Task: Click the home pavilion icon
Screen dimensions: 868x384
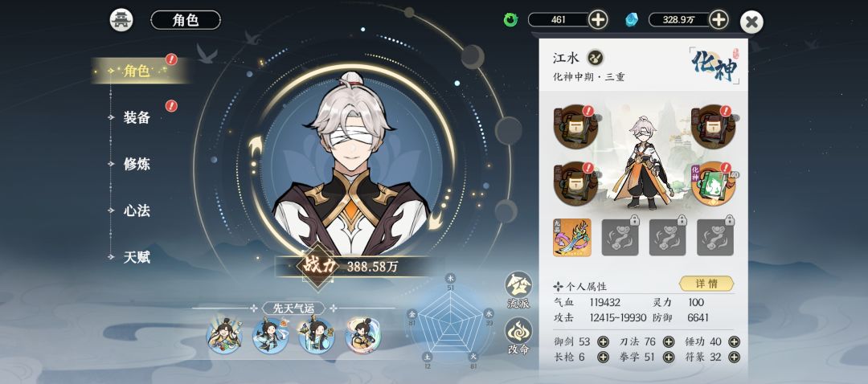Action: coord(121,20)
